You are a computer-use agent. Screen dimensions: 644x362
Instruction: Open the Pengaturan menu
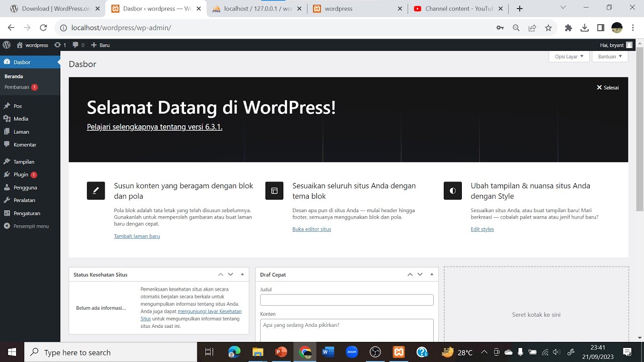pyautogui.click(x=30, y=213)
